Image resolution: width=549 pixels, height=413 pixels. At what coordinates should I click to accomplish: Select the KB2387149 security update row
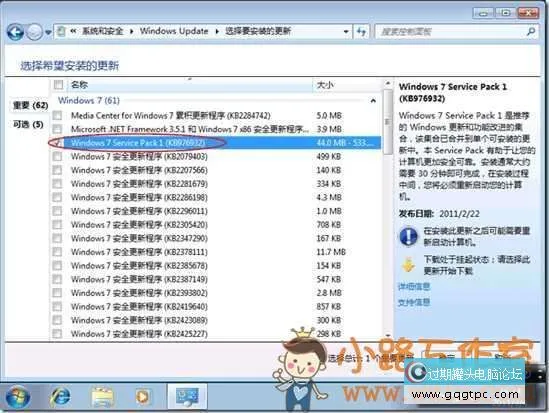pyautogui.click(x=216, y=279)
